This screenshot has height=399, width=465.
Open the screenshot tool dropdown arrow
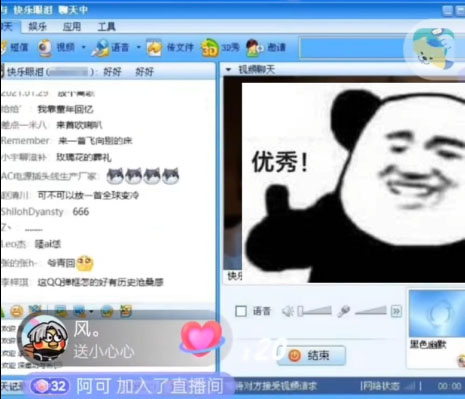90,312
